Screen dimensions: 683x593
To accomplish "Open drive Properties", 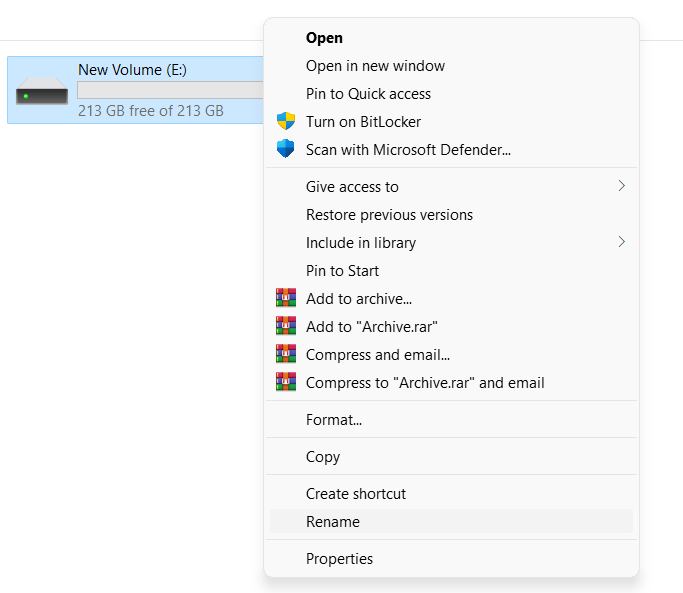I will (x=339, y=559).
